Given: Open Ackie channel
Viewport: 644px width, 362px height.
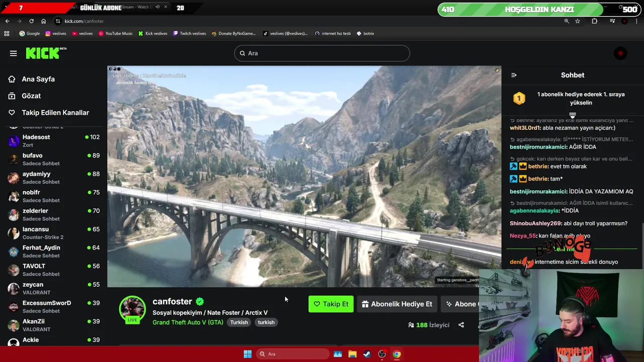Looking at the screenshot, I should 53,341.
